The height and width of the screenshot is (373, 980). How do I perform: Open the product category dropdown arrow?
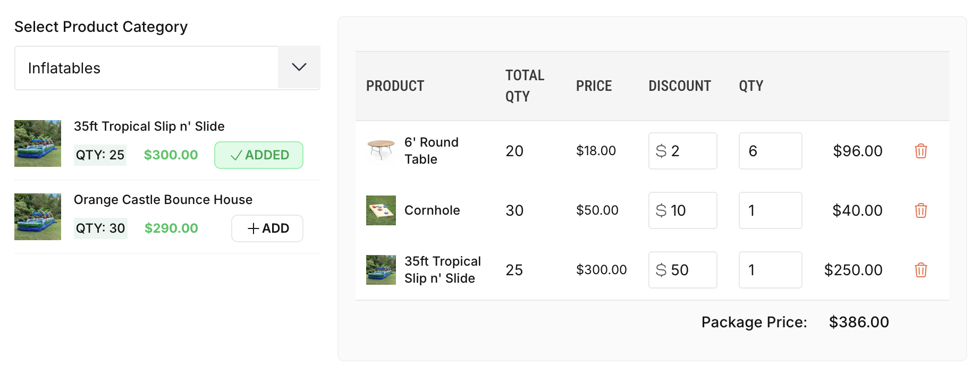[299, 67]
